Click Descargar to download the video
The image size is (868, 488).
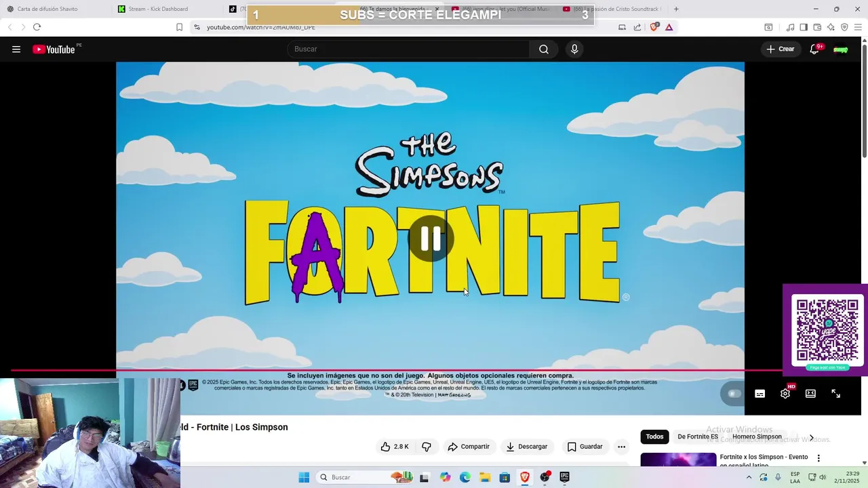point(527,447)
